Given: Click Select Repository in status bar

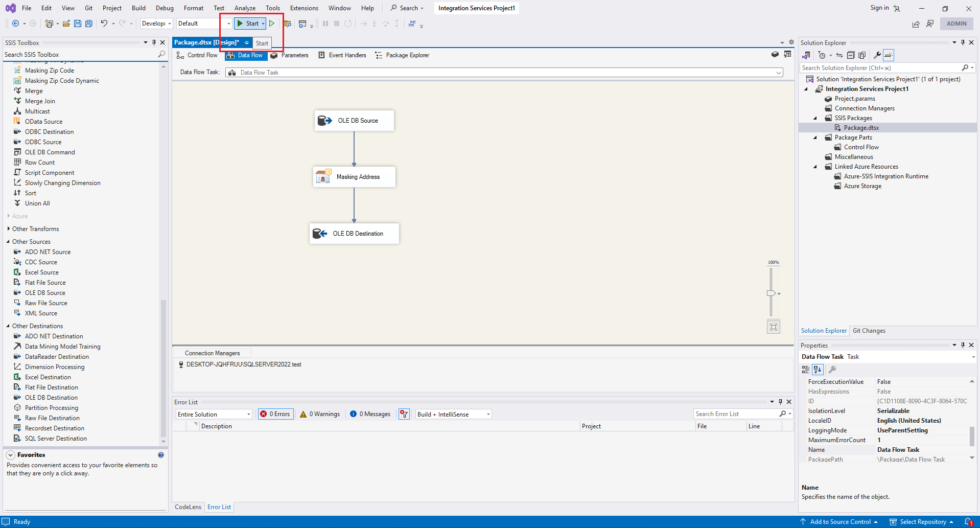Looking at the screenshot, I should [922, 522].
